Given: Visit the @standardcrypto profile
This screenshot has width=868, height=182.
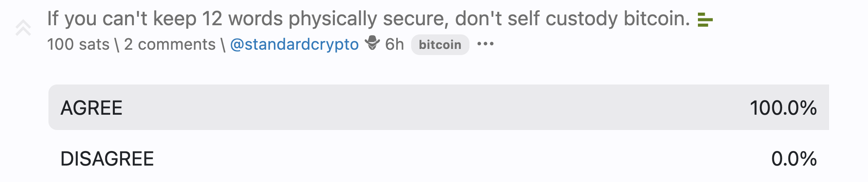Looking at the screenshot, I should [294, 45].
